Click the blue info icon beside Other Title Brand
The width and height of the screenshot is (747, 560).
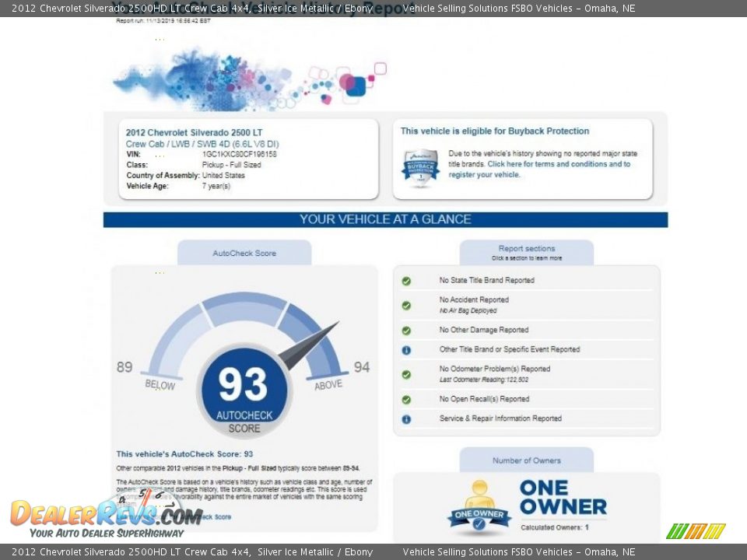point(406,350)
